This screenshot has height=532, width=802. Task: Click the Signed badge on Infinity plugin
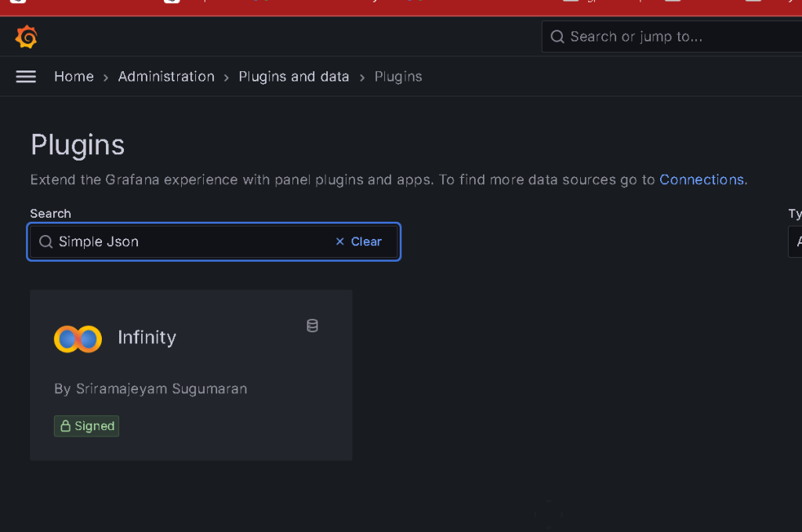[x=86, y=426]
